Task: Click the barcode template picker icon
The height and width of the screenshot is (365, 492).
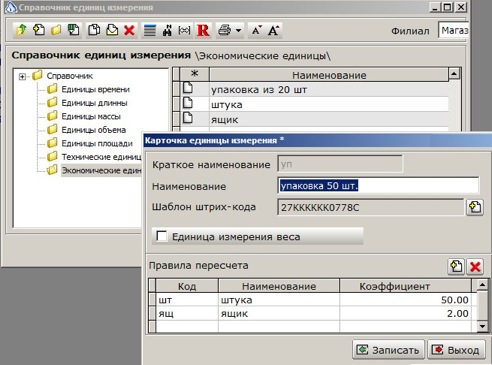Action: pyautogui.click(x=475, y=207)
